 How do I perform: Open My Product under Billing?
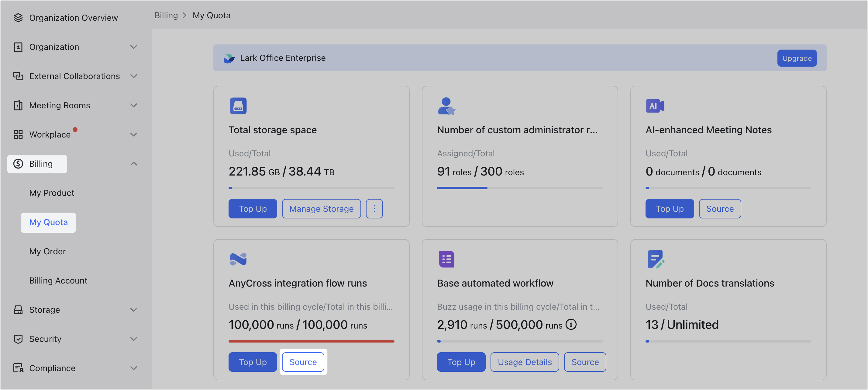coord(52,193)
